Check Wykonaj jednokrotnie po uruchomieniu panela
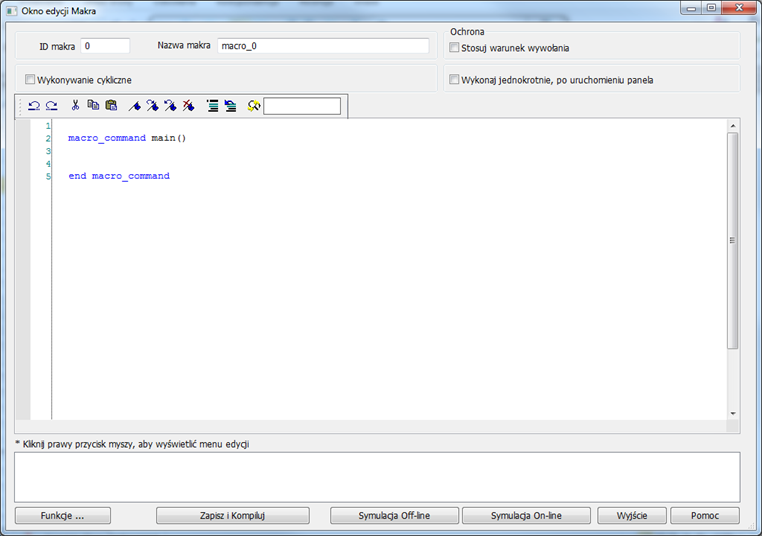The width and height of the screenshot is (762, 536). click(454, 79)
